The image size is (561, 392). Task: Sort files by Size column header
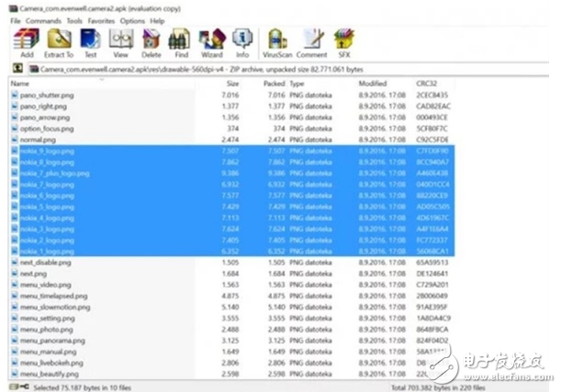233,84
